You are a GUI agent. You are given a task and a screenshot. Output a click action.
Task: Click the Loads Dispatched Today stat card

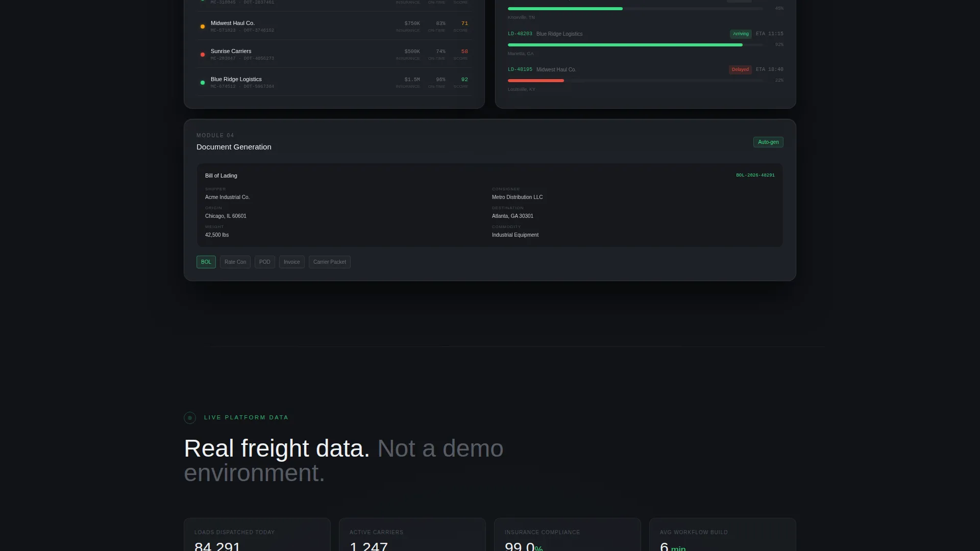257,535
